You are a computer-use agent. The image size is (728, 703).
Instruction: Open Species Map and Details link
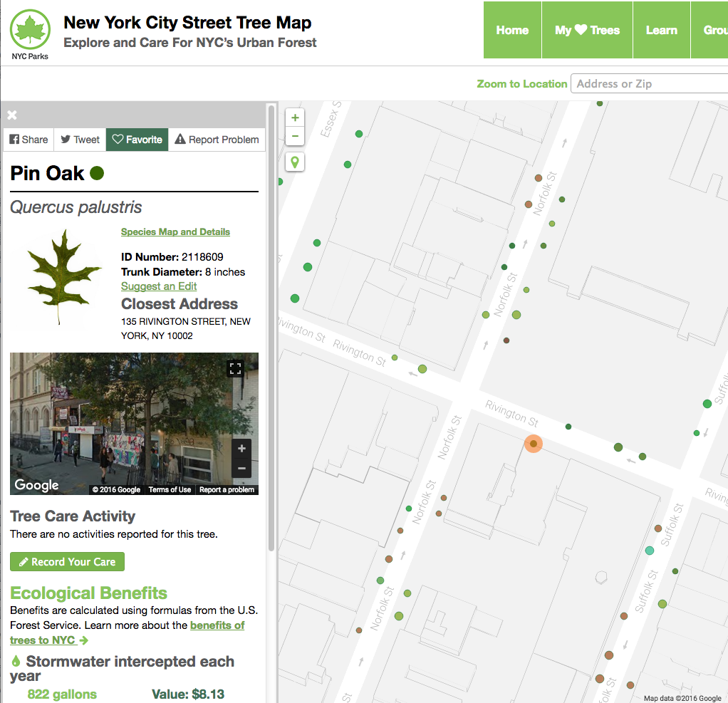[175, 231]
